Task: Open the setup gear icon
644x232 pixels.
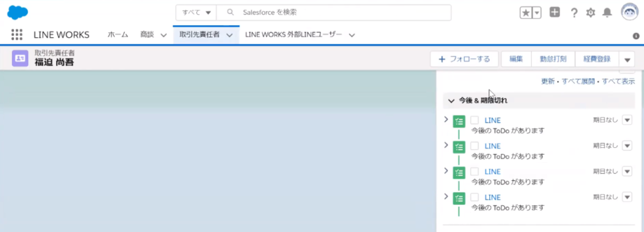Action: coord(591,13)
